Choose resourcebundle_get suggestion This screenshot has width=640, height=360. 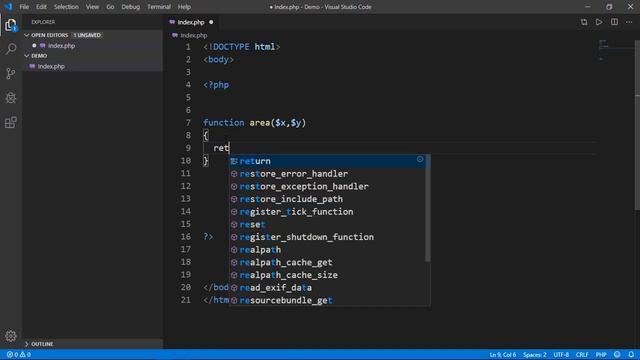[327, 300]
